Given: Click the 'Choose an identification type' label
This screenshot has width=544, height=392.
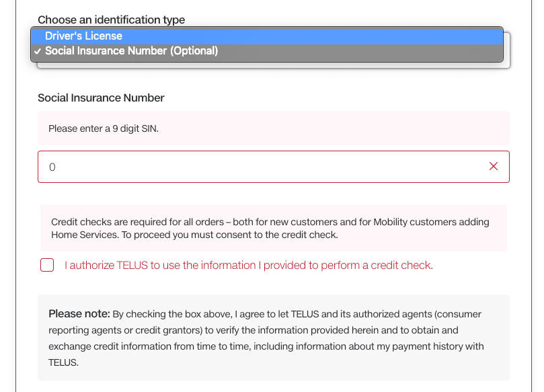Looking at the screenshot, I should coord(111,20).
